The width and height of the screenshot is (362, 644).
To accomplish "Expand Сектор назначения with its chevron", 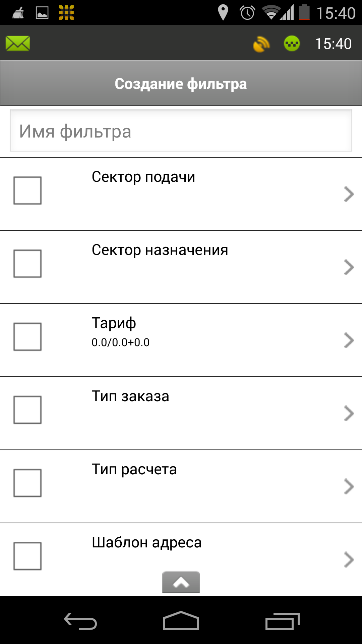I will [349, 267].
